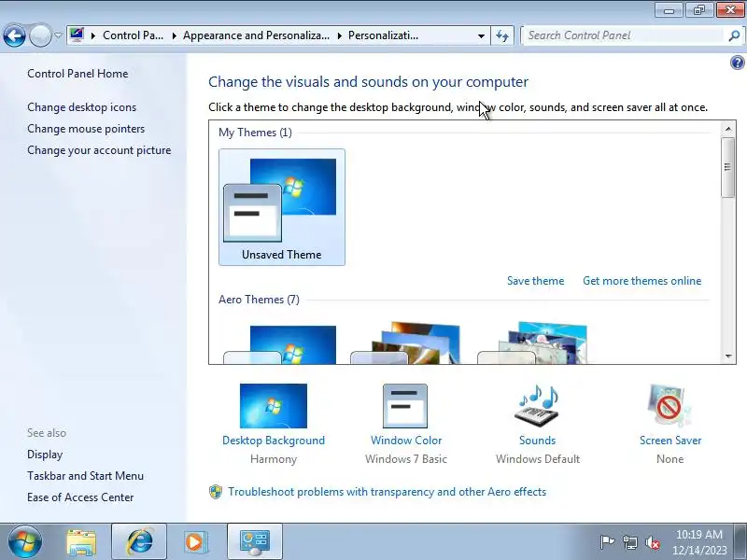This screenshot has width=747, height=560.
Task: Open Display under See also
Action: tap(45, 455)
